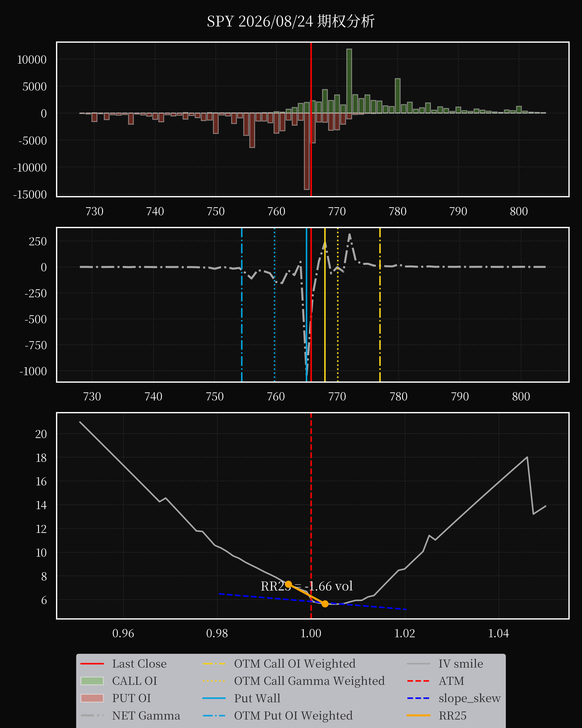
Task: Click the green CALL OI legend swatch
Action: 92,681
